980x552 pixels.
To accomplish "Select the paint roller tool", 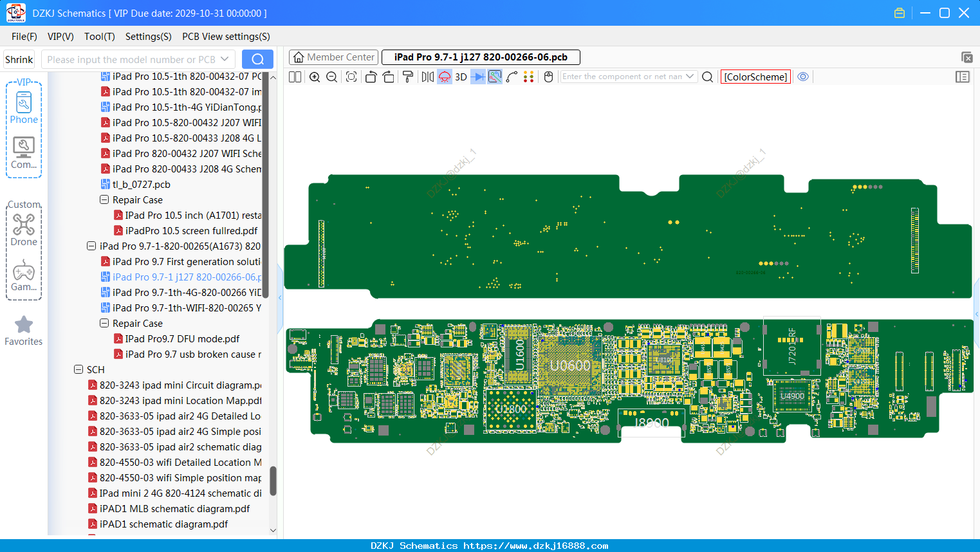I will [x=408, y=77].
